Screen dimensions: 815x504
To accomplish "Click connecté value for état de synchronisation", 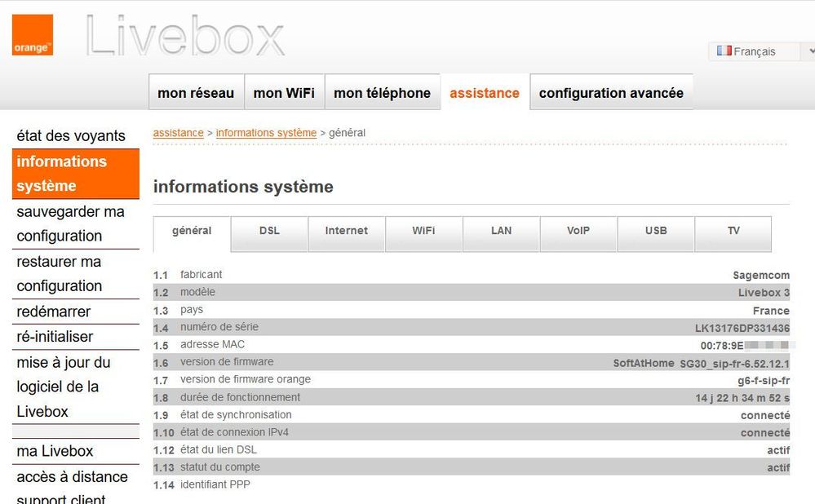I will (765, 415).
